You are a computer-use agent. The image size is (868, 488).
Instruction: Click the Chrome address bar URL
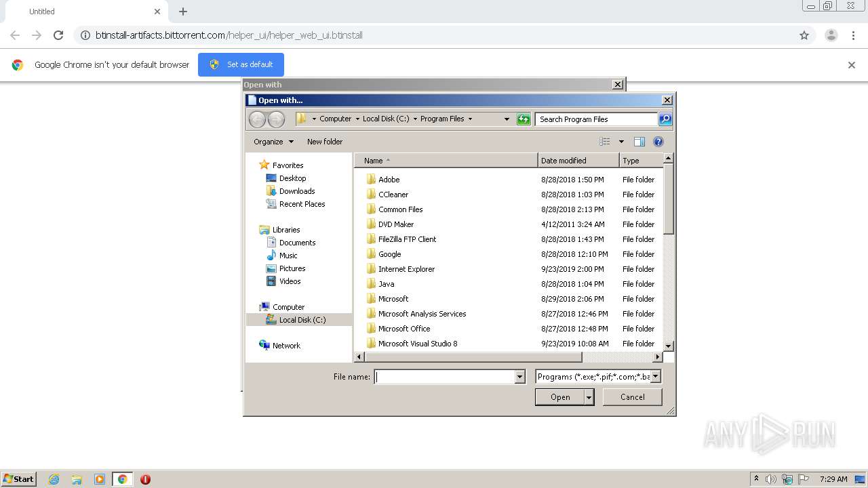229,35
